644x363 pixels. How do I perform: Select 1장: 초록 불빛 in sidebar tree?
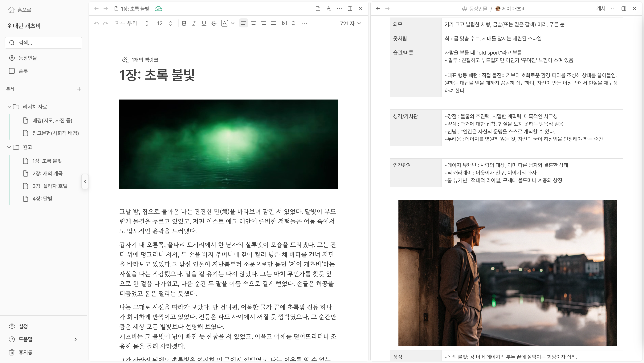coord(42,161)
